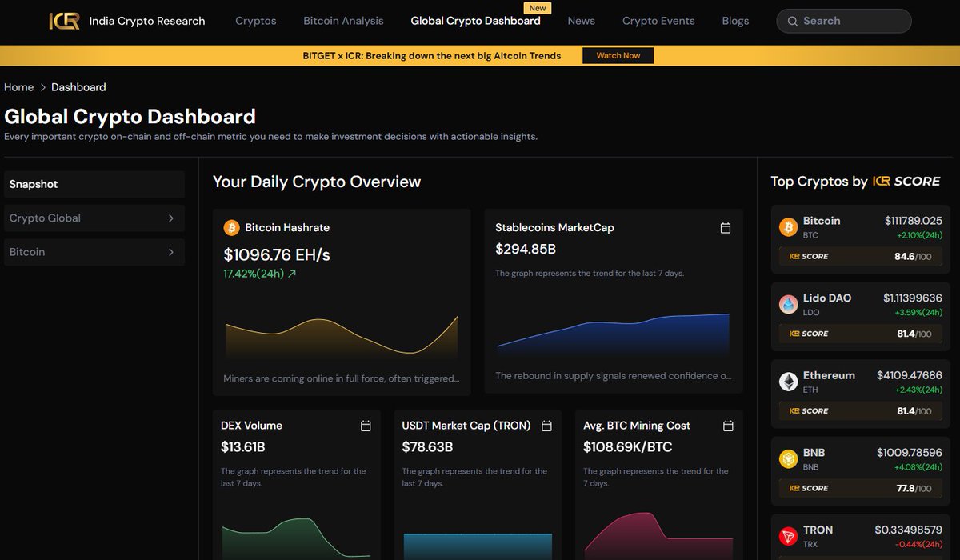Screen dimensions: 960x560
Task: Click Ethereum price $4109.47686
Action: 910,375
